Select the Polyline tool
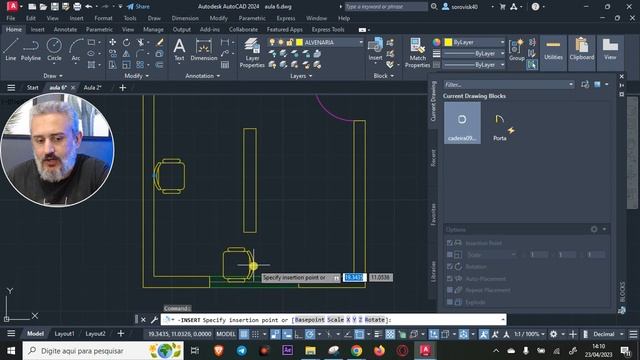Viewport: 640px width, 360px height. [x=31, y=49]
